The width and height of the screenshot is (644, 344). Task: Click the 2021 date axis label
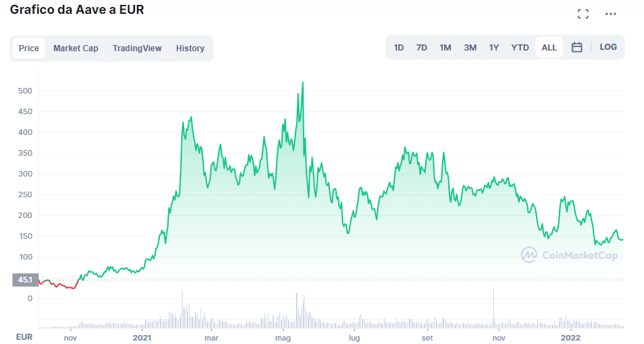click(142, 338)
